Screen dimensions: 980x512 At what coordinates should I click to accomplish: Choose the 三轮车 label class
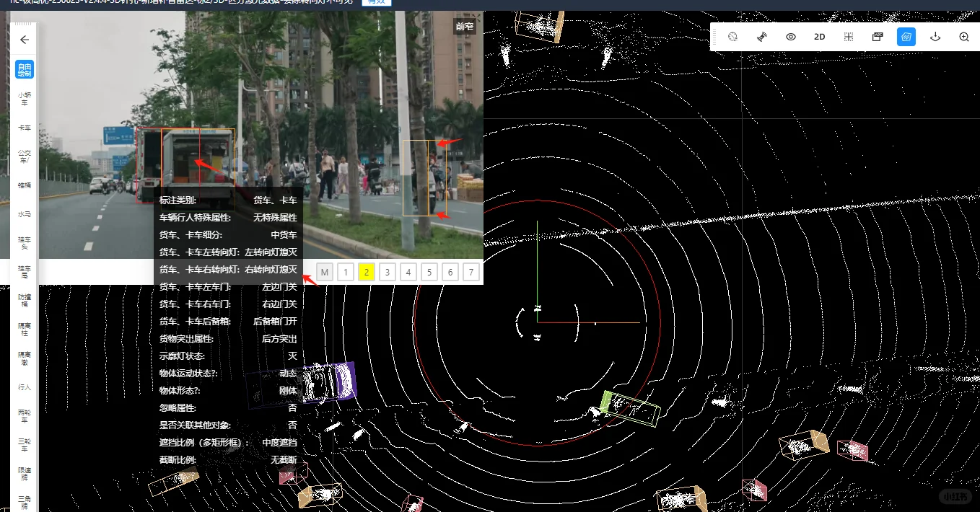pyautogui.click(x=25, y=445)
